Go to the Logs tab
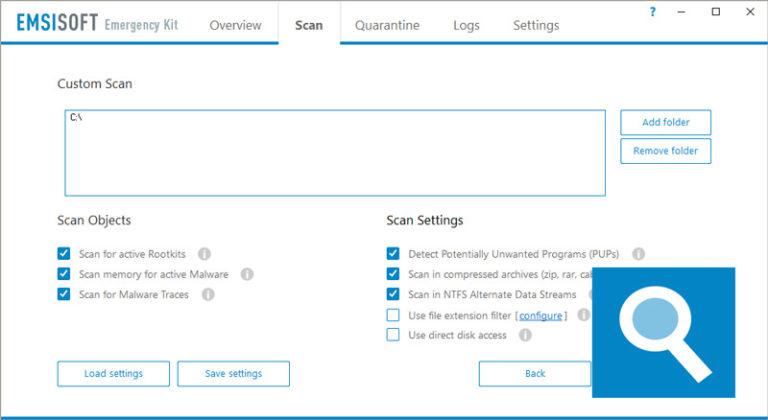The height and width of the screenshot is (420, 768). pyautogui.click(x=466, y=25)
